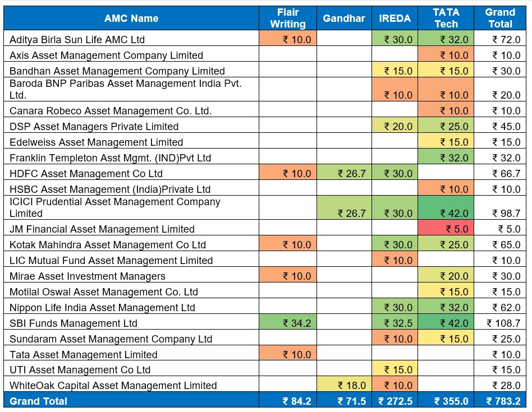Select WhiteOak grand total ₹ 28.0
Screen dimensions: 532x412
500,384
